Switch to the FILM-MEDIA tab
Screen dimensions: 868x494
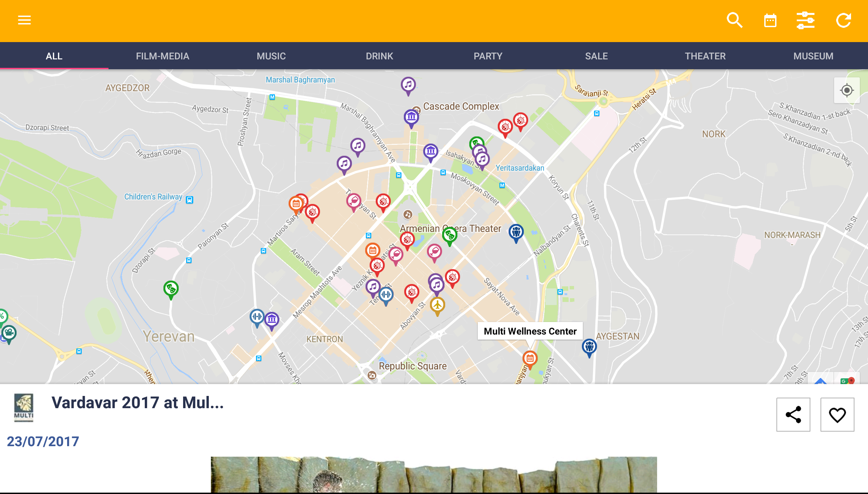[x=162, y=56]
